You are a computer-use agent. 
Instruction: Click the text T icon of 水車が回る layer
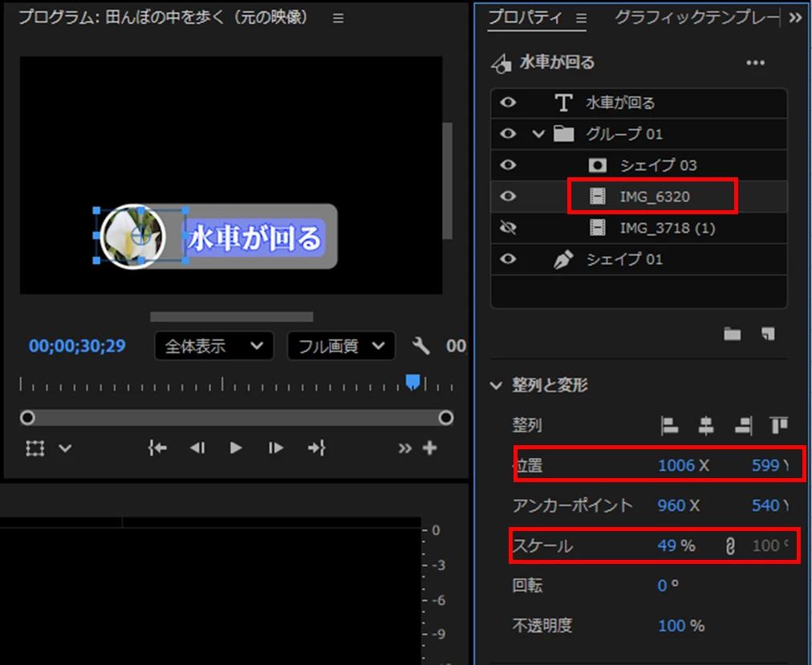click(563, 103)
